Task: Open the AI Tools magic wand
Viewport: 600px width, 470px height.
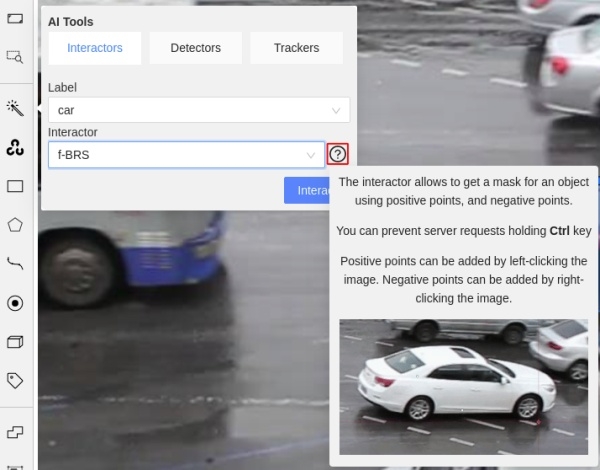Action: 15,108
